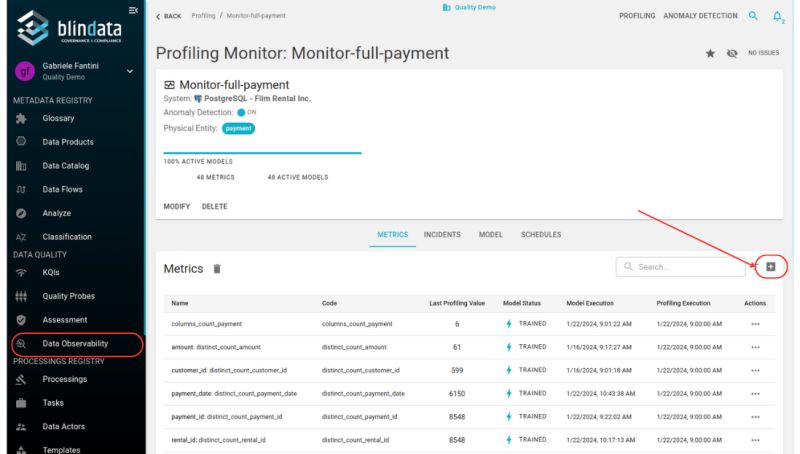Click the Profiling breadcrumb link
The height and width of the screenshot is (454, 800).
click(x=203, y=16)
